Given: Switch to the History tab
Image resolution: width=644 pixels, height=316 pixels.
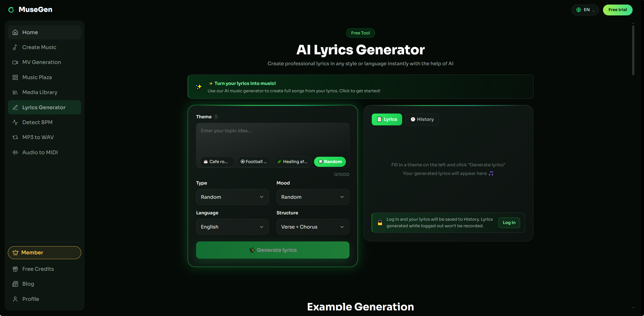Looking at the screenshot, I should point(422,119).
